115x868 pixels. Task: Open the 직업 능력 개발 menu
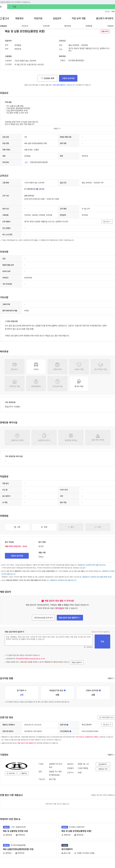78,19
